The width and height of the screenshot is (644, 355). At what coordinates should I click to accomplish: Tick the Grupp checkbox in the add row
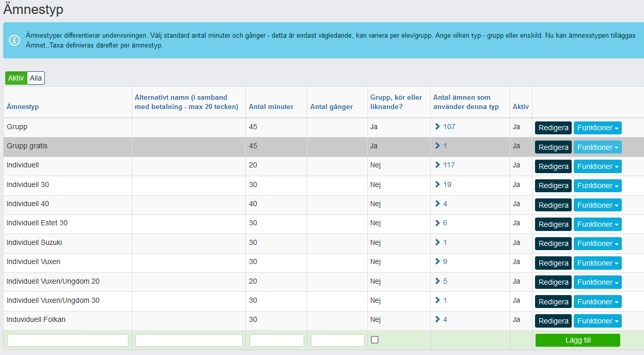click(374, 339)
